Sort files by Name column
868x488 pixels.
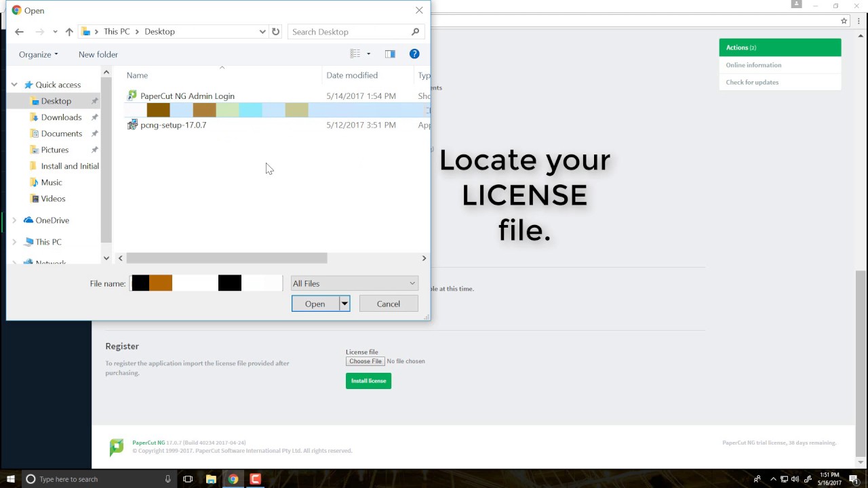coord(137,75)
